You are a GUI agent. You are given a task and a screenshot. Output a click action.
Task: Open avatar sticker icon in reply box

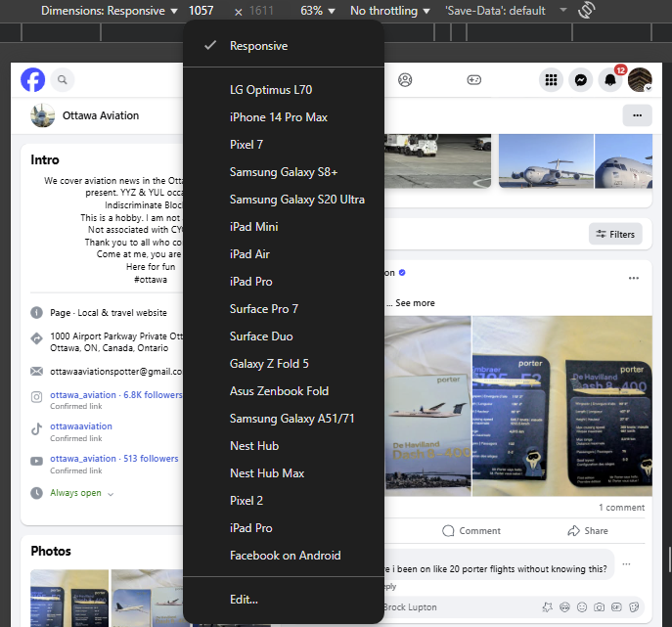pos(564,607)
